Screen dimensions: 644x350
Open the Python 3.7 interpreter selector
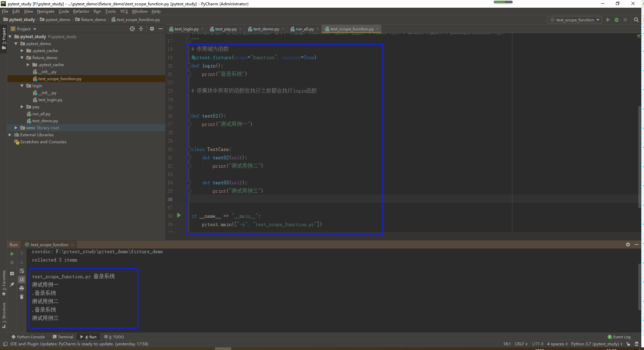[597, 344]
